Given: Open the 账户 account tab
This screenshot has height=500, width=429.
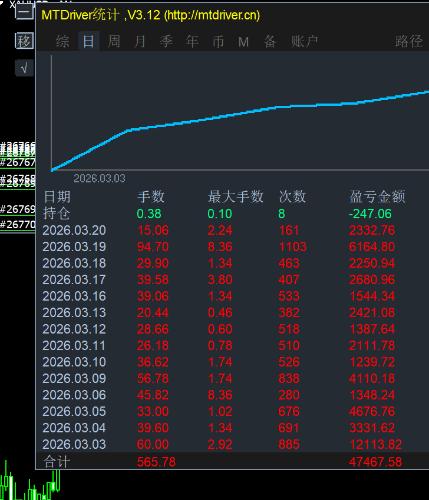Looking at the screenshot, I should coord(304,42).
